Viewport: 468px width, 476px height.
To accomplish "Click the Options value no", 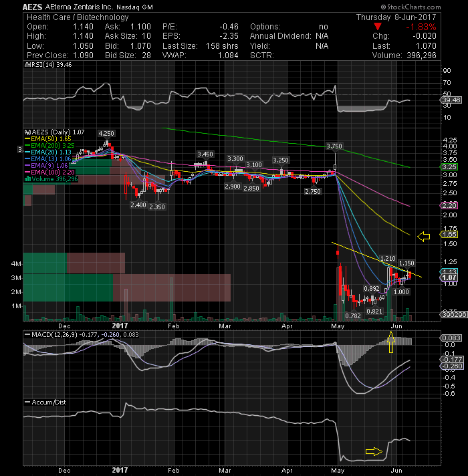I will point(324,27).
